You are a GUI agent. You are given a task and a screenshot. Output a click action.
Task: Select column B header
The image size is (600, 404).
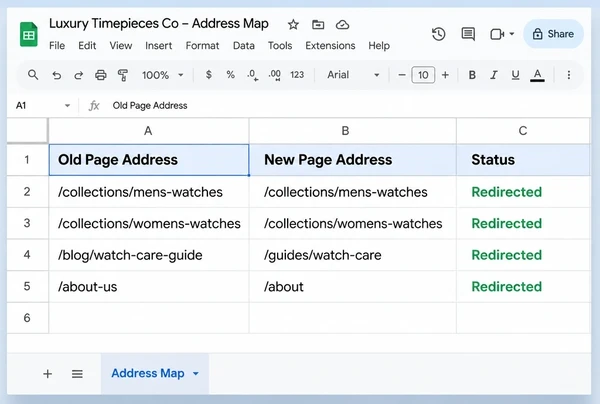[x=352, y=131]
